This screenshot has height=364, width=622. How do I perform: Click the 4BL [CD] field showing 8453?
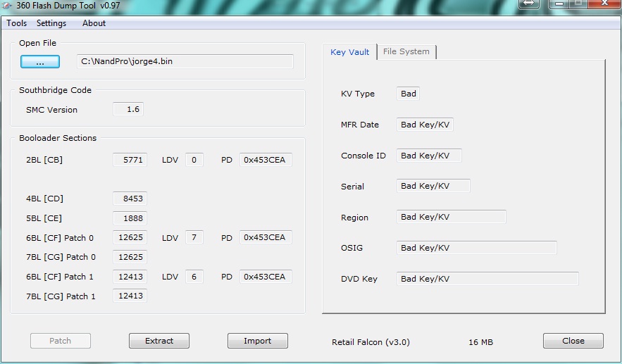[x=130, y=199]
